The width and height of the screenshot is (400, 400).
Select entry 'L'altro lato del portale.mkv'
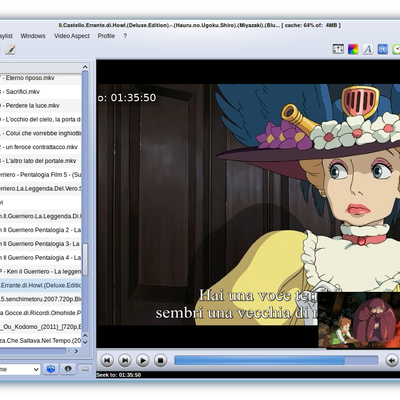(x=40, y=161)
